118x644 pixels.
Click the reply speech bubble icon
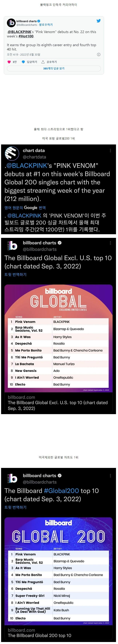(x=23, y=62)
